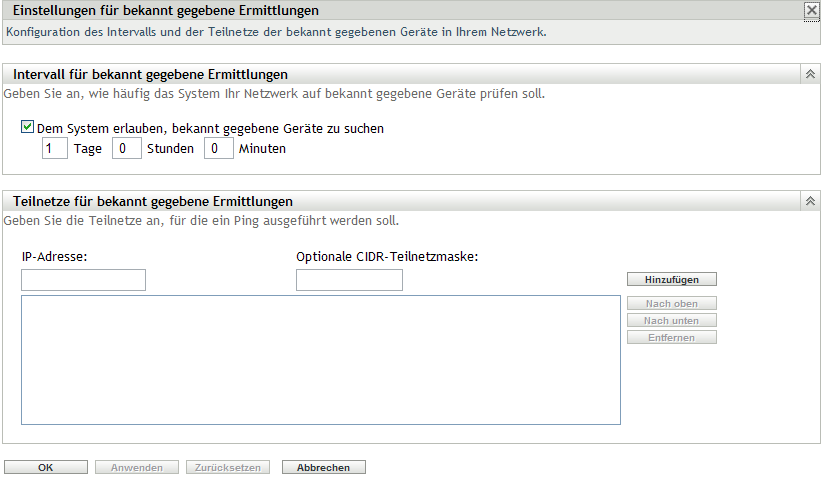The height and width of the screenshot is (477, 822).
Task: Collapse the Teilnetze section using its chevron
Action: [x=809, y=200]
